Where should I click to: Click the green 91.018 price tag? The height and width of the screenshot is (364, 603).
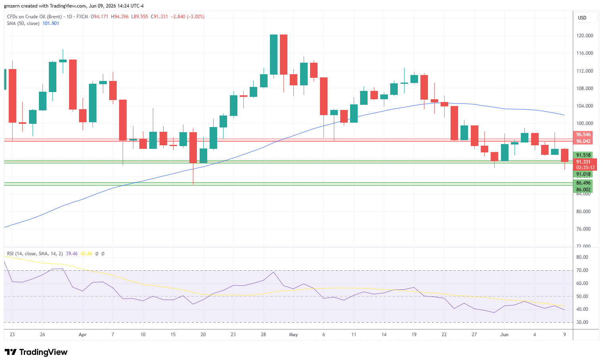583,174
